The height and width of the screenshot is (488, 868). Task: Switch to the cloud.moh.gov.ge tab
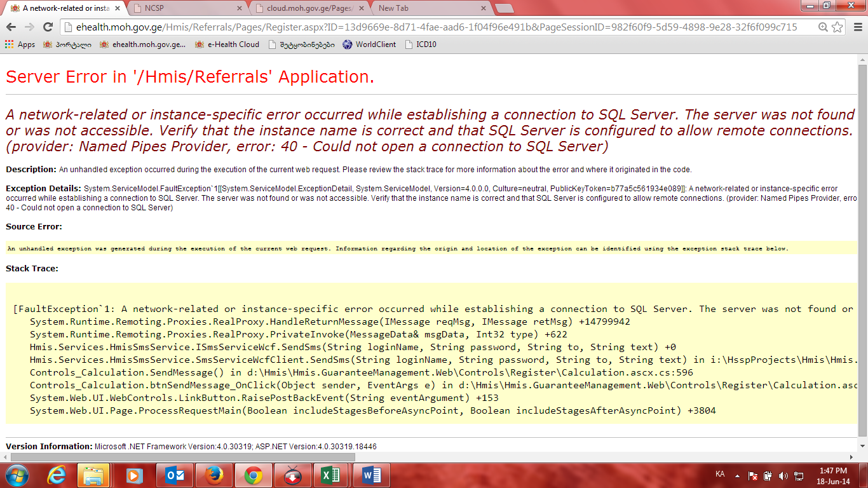[308, 8]
